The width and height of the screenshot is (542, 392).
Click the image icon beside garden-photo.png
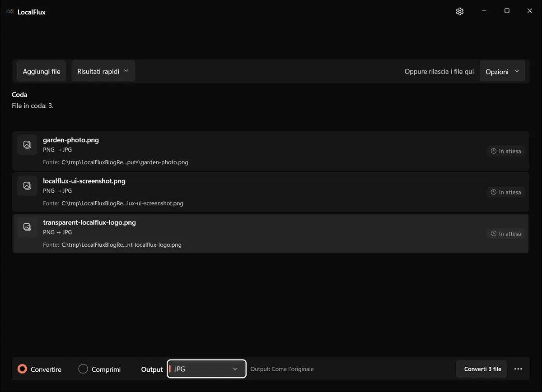tap(27, 144)
